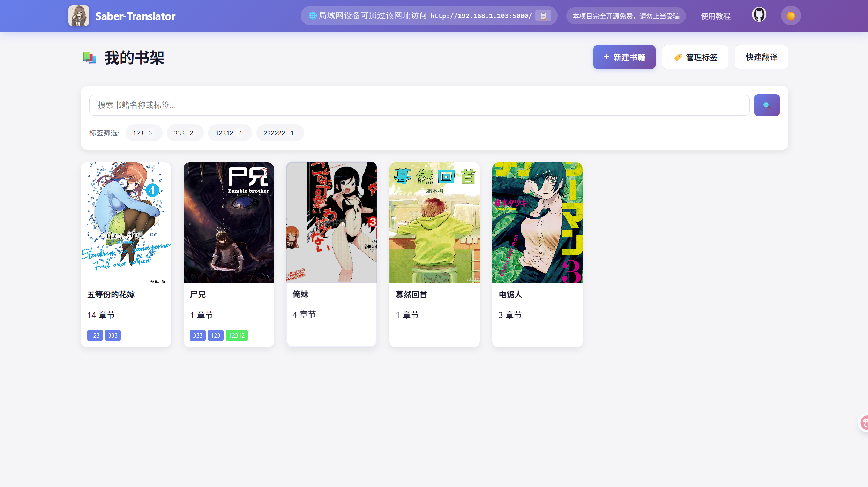868x487 pixels.
Task: Filter by tag 12312
Action: 229,133
